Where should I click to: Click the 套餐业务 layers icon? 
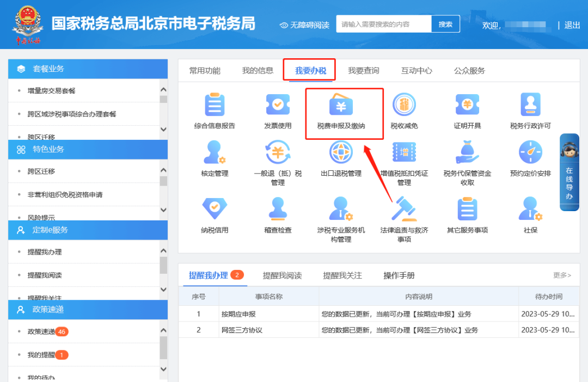[x=21, y=69]
